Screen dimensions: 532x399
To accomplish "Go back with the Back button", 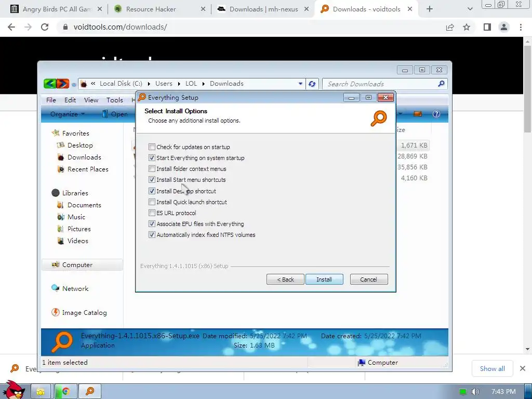I will click(x=285, y=279).
